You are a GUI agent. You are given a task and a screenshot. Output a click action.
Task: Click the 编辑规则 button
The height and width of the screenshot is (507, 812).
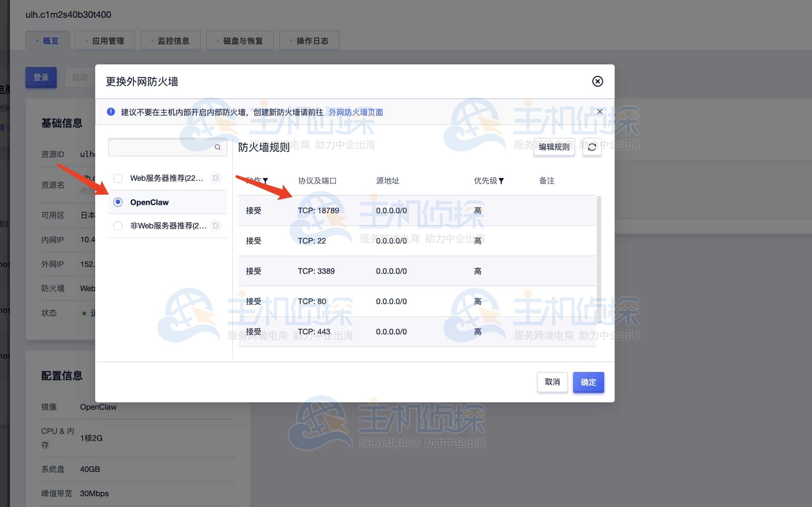pos(554,147)
